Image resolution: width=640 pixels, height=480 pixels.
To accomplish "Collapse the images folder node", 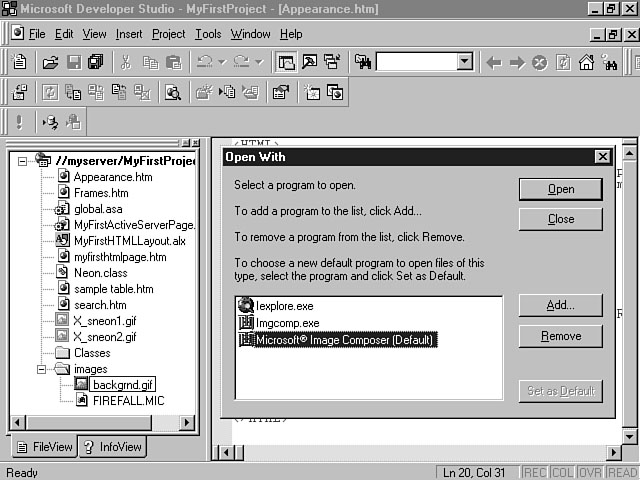I will click(x=41, y=369).
